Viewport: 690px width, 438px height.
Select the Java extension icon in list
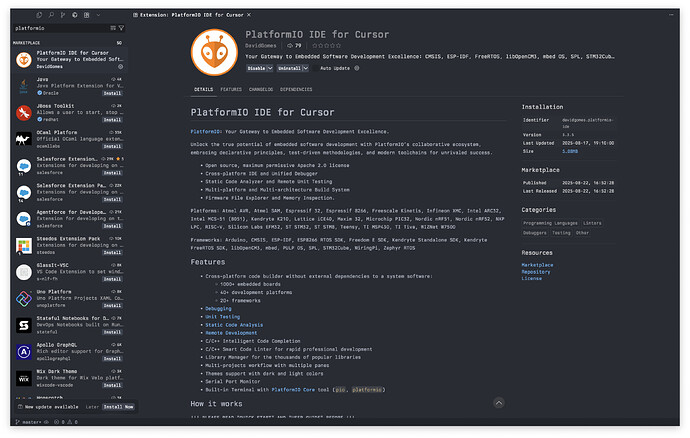tap(24, 86)
